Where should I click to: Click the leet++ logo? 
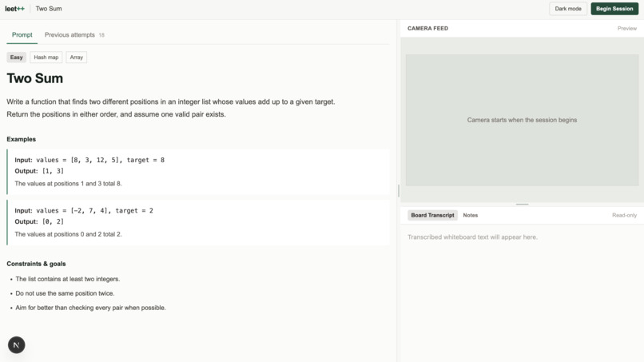tap(15, 9)
